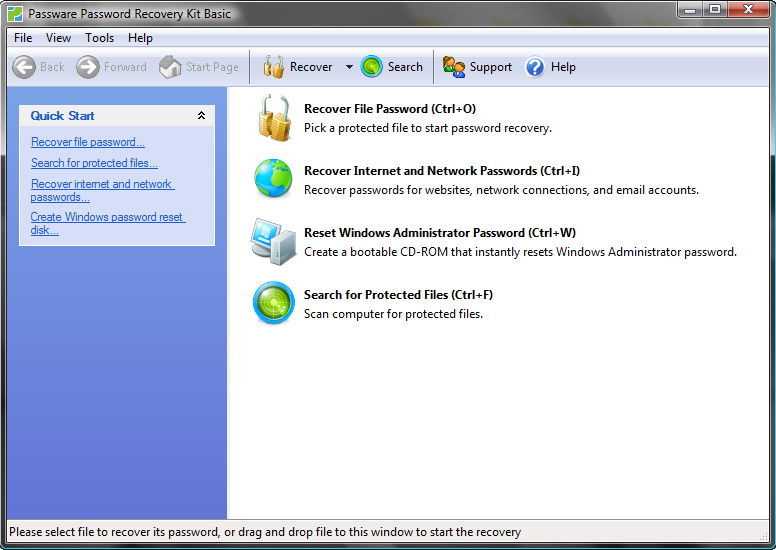Collapse the Quick Start panel chevron

(201, 115)
